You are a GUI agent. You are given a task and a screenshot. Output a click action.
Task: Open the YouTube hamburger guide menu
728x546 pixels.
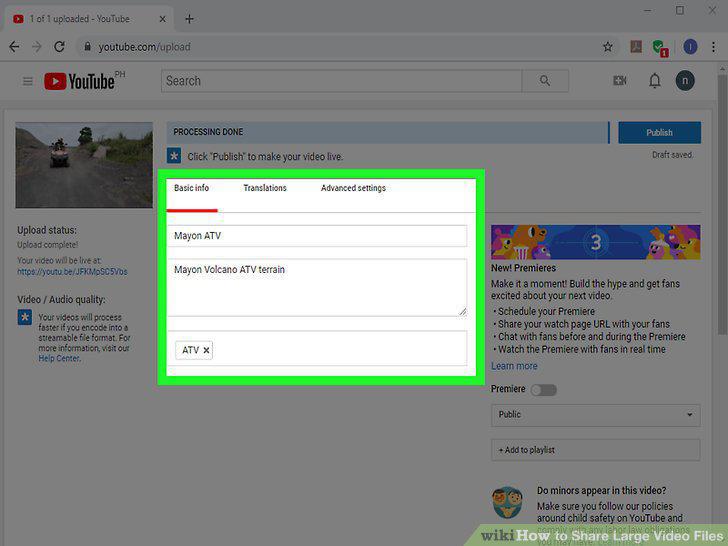[x=28, y=82]
